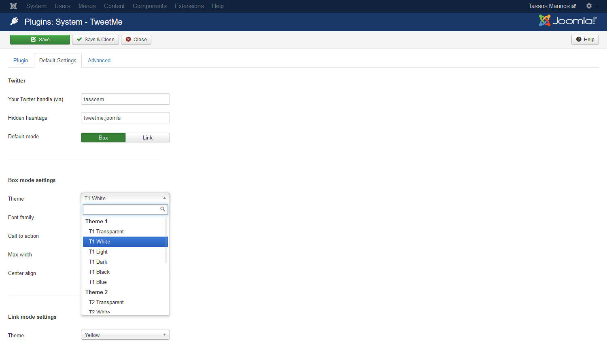
Task: Switch to the Advanced tab
Action: click(99, 60)
